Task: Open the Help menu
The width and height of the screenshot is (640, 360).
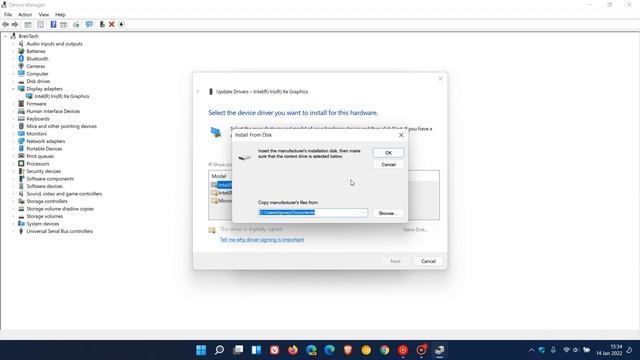Action: [60, 14]
